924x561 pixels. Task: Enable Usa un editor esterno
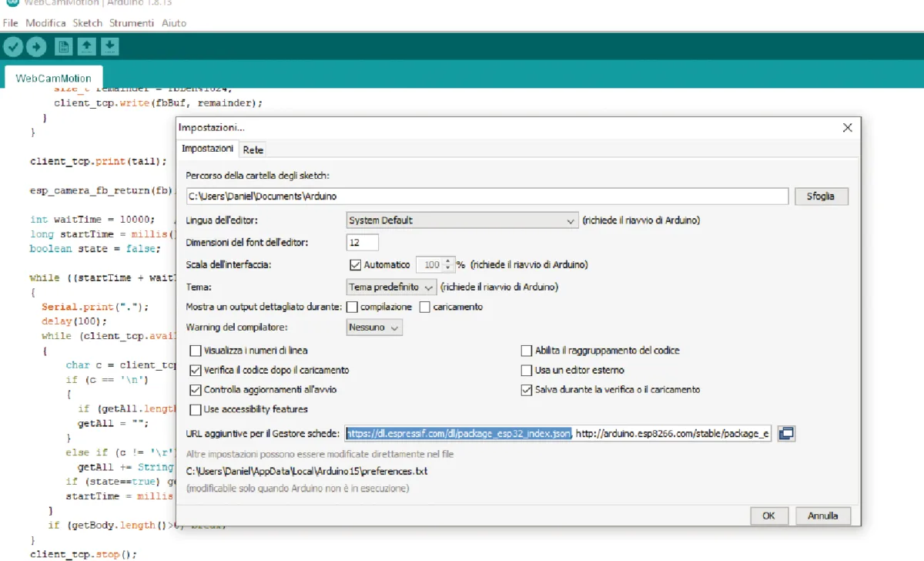(x=527, y=370)
